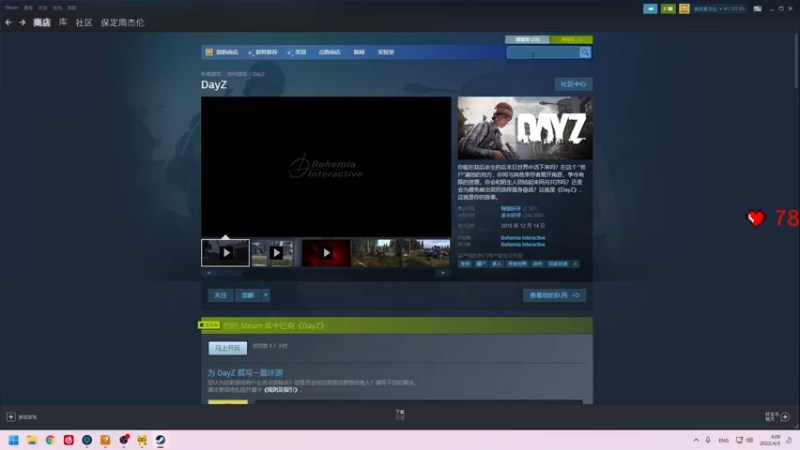800x450 pixels.
Task: Click the all games breadcrumb link
Action: coord(211,74)
